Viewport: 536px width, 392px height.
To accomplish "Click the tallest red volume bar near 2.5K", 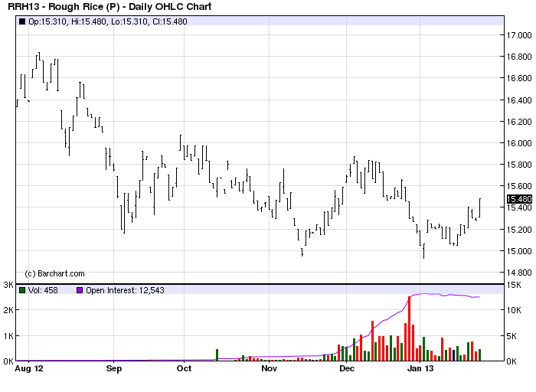I will point(409,328).
